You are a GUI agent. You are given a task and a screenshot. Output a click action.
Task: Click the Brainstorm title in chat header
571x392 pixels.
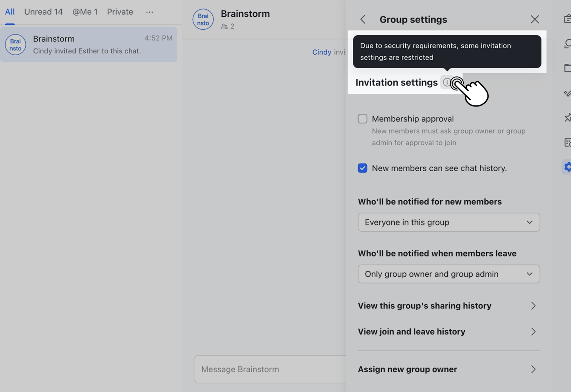coord(245,14)
